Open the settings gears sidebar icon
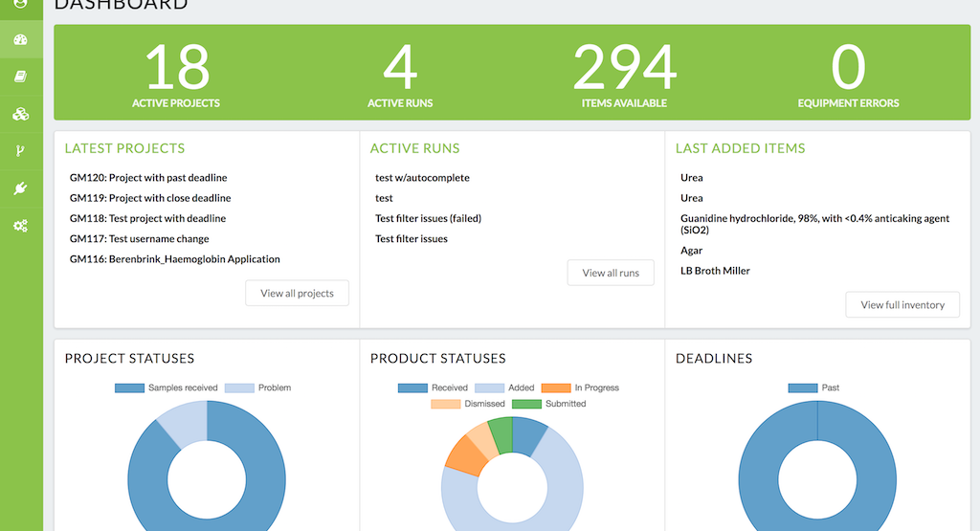This screenshot has width=980, height=531. pyautogui.click(x=20, y=226)
